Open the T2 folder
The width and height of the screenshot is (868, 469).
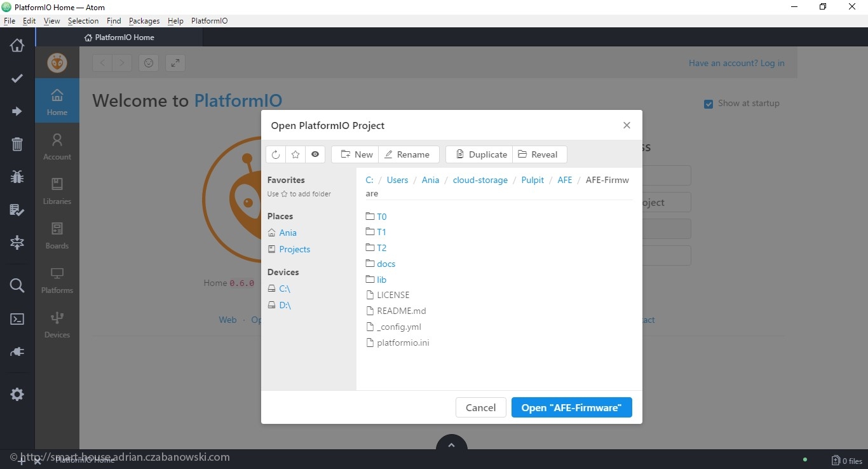pos(376,248)
